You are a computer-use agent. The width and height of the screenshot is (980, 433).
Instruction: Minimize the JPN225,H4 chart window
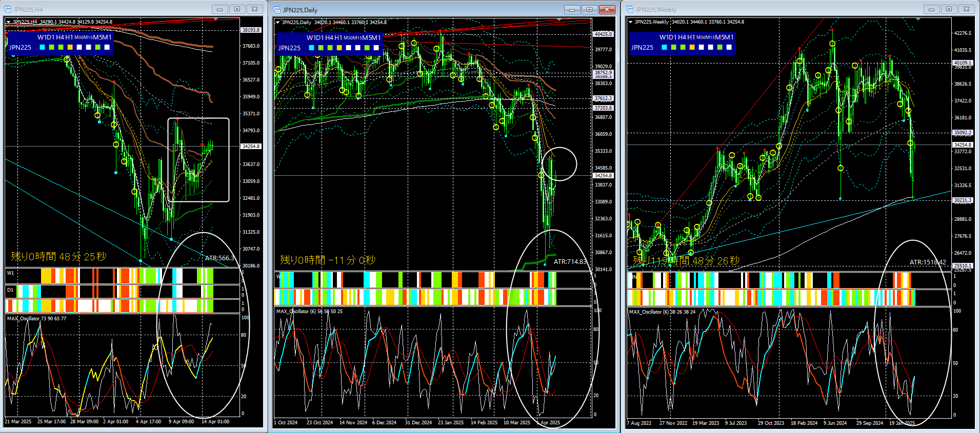pos(219,9)
